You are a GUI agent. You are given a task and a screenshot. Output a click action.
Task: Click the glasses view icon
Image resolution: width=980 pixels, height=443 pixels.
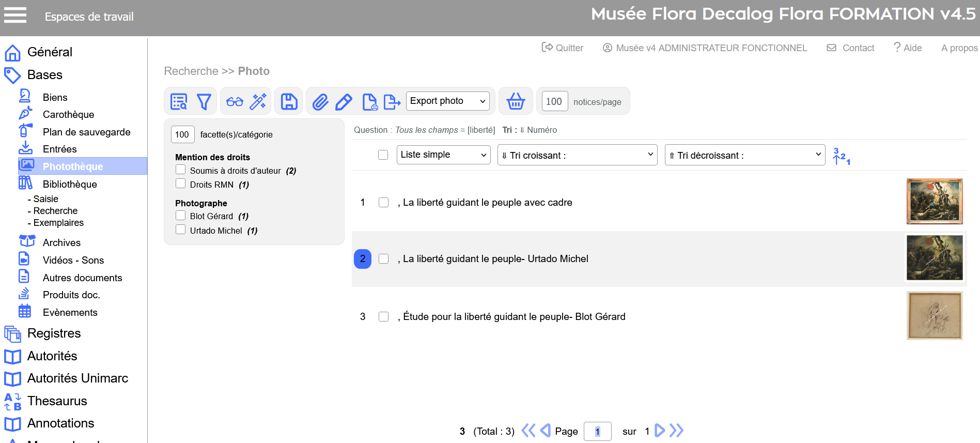[235, 102]
